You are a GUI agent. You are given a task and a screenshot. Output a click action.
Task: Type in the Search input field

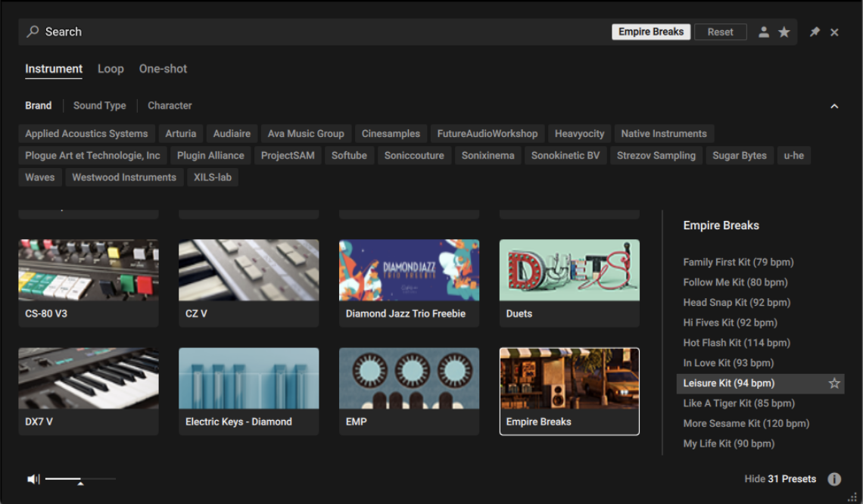click(303, 32)
